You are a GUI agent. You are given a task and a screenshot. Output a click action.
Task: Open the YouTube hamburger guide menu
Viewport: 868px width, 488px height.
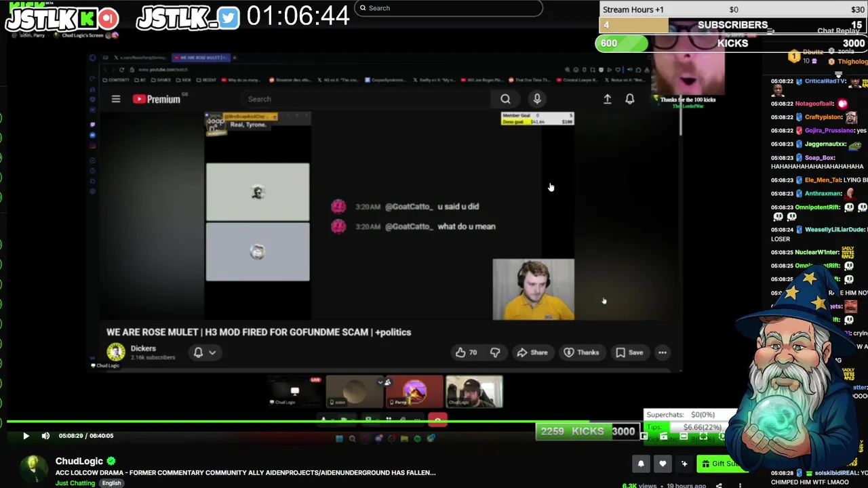(x=116, y=99)
